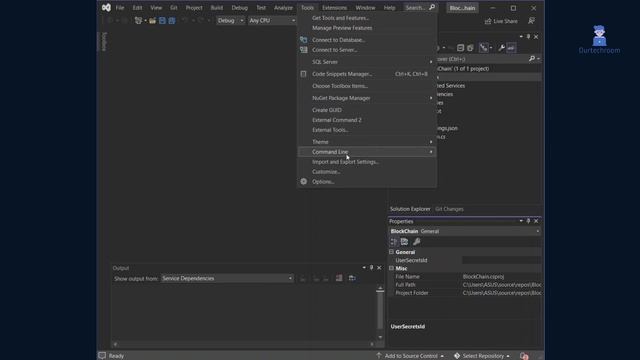The width and height of the screenshot is (640, 360).
Task: Click the Solution Explorer search magnifier icon
Action: click(x=531, y=59)
